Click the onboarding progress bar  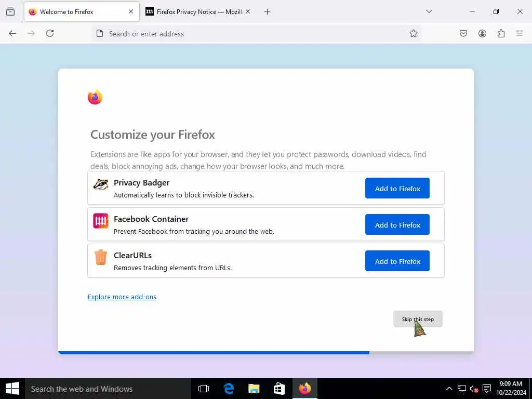[x=266, y=353]
